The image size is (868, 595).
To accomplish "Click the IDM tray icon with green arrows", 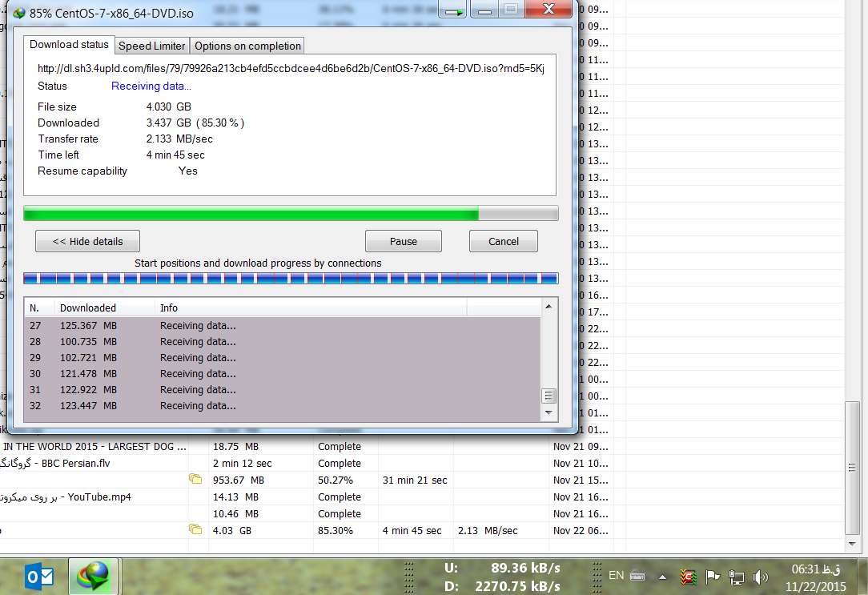I will tap(688, 577).
